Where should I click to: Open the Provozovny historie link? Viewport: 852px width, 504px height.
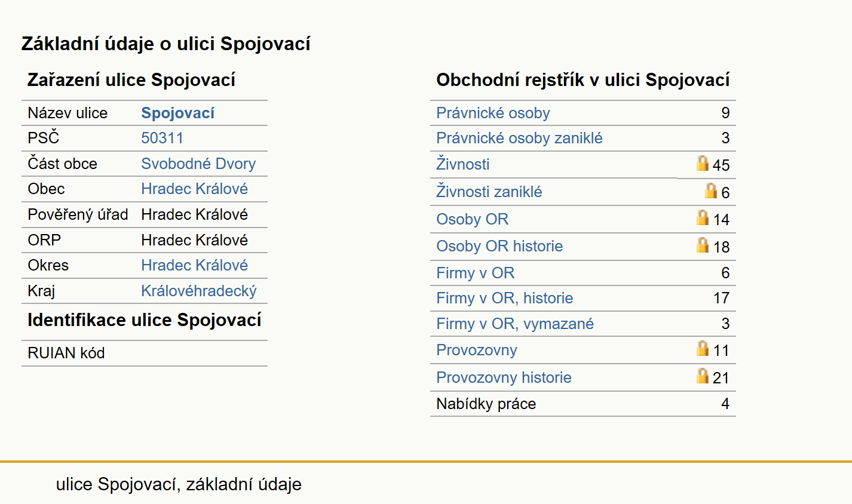click(504, 377)
